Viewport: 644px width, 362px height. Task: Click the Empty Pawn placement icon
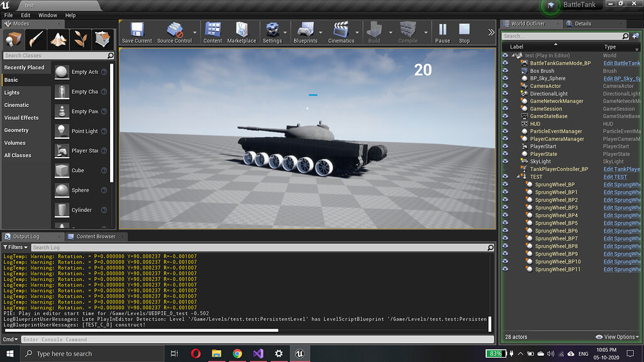(62, 111)
